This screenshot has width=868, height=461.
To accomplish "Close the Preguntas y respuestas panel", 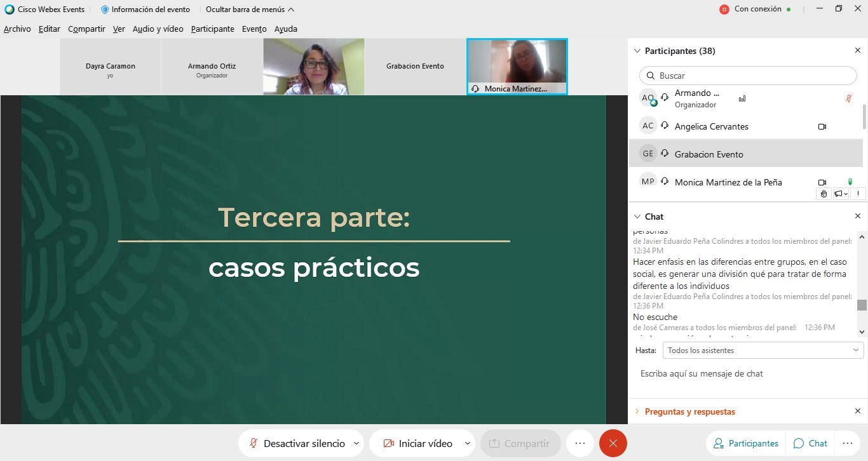I will pos(857,411).
